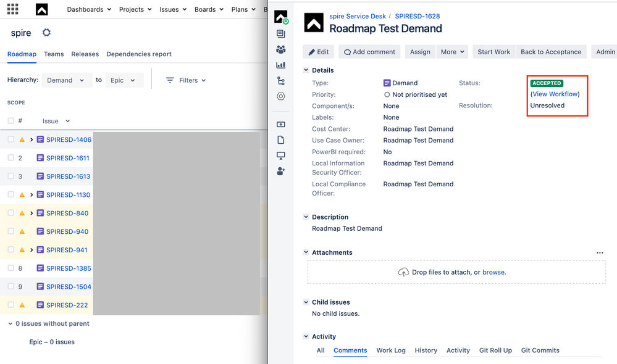Click the Unresolved resolution value
The height and width of the screenshot is (364, 617).
click(547, 105)
